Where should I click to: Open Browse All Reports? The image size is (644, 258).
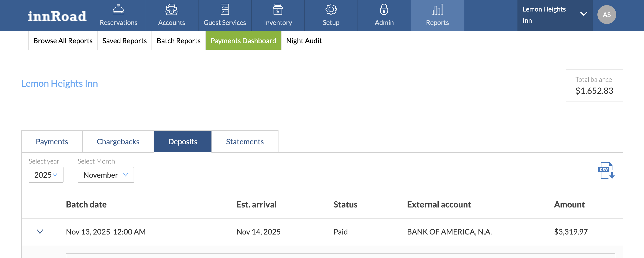click(x=63, y=41)
